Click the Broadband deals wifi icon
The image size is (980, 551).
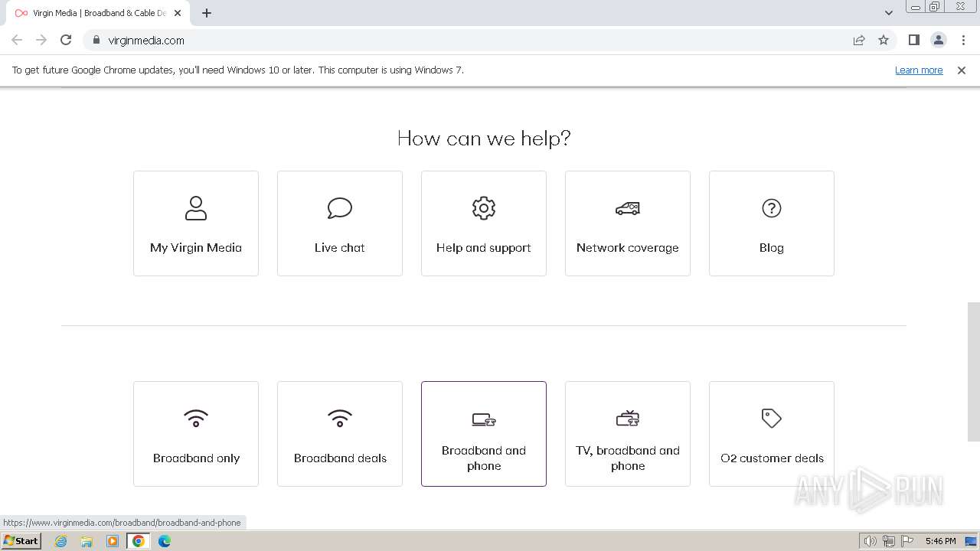pyautogui.click(x=340, y=419)
